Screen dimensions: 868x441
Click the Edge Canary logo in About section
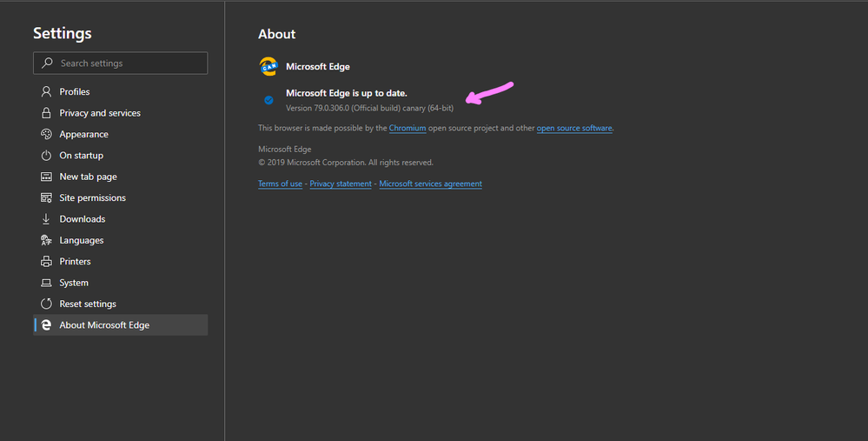point(268,66)
